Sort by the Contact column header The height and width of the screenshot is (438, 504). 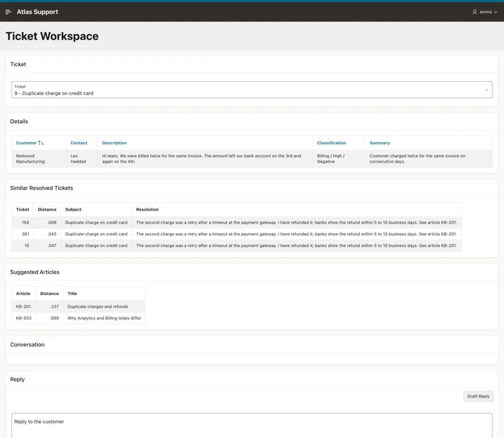pos(79,143)
